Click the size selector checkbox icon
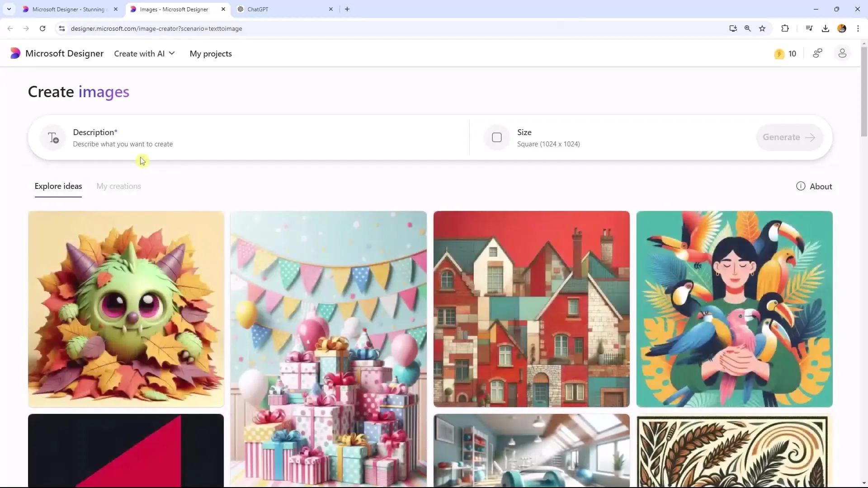Image resolution: width=868 pixels, height=488 pixels. (x=496, y=138)
